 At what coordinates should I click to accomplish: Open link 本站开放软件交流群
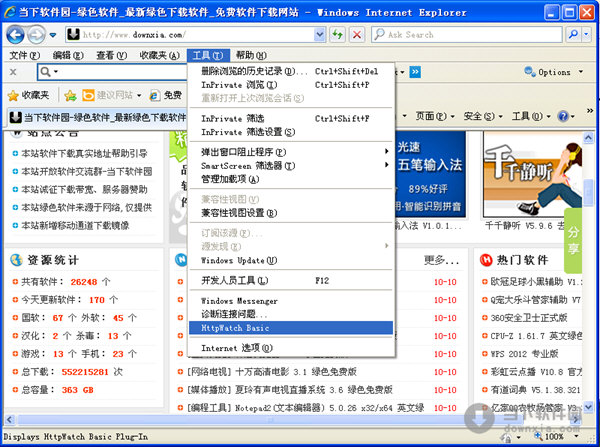click(86, 171)
